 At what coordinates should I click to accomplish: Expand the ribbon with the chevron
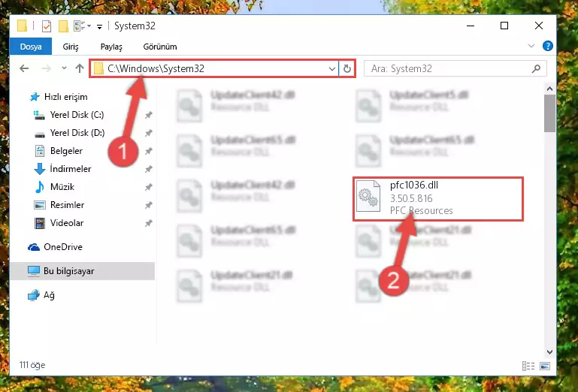[x=531, y=46]
